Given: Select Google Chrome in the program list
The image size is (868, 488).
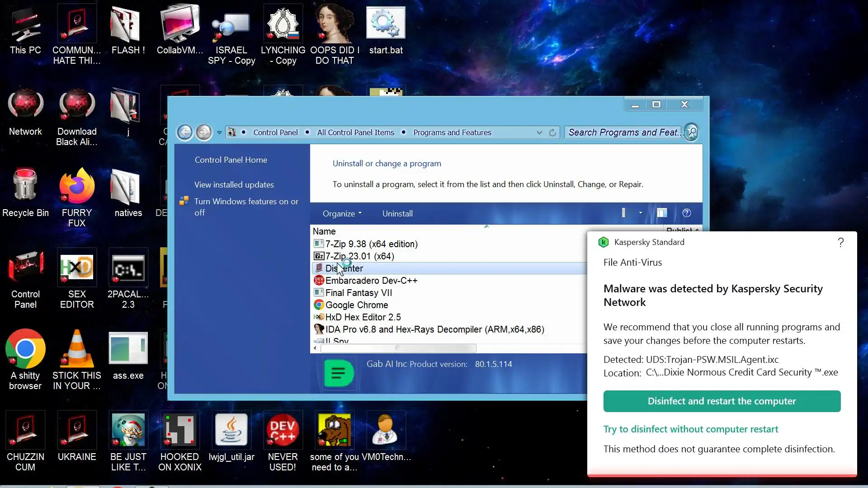Looking at the screenshot, I should [356, 305].
